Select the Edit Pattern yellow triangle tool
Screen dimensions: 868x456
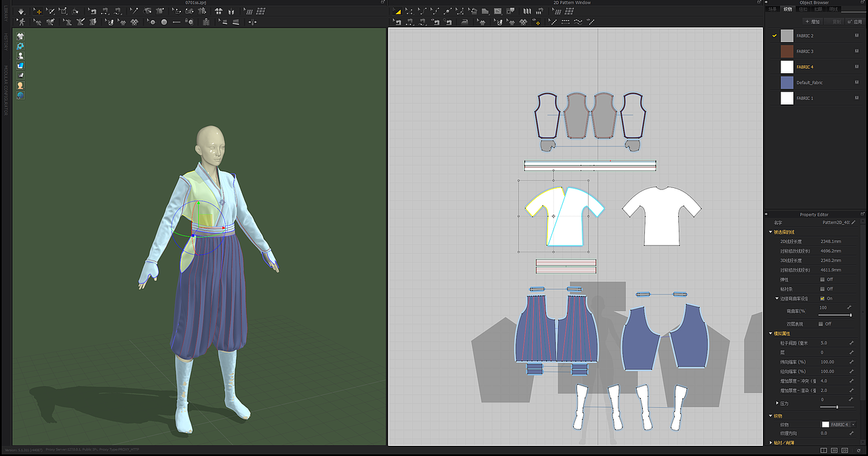[397, 12]
